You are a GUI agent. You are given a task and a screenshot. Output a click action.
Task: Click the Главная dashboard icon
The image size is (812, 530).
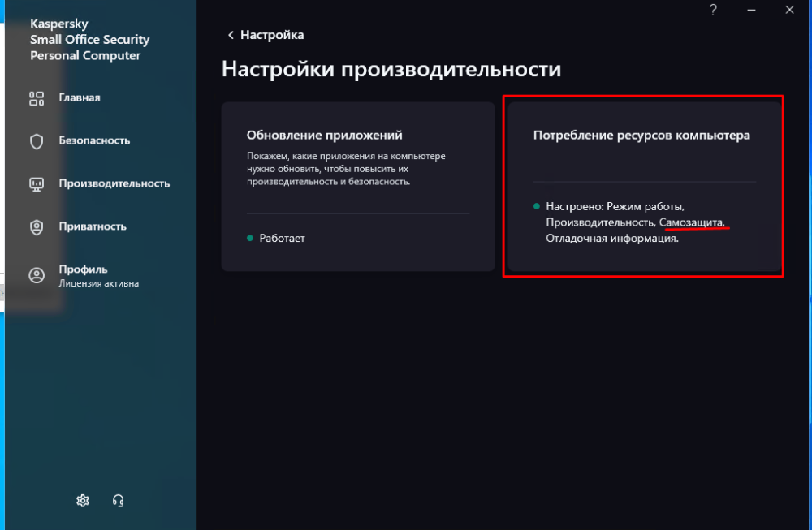click(37, 98)
